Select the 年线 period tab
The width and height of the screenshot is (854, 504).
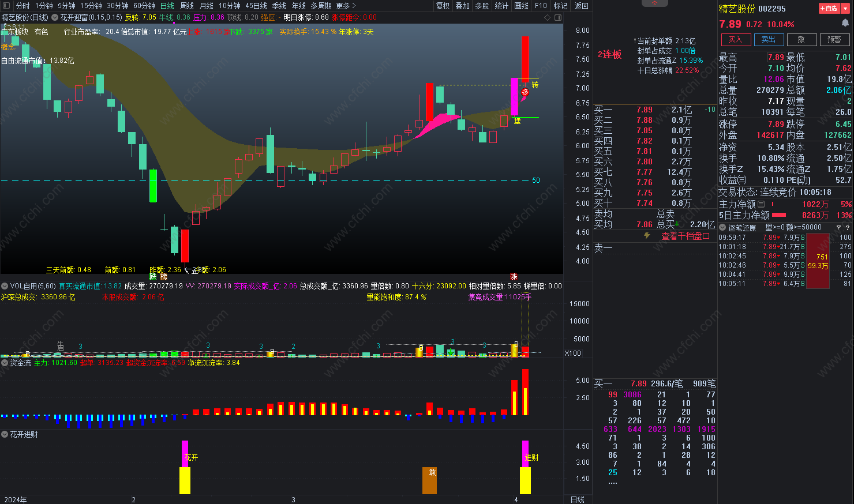coord(299,6)
